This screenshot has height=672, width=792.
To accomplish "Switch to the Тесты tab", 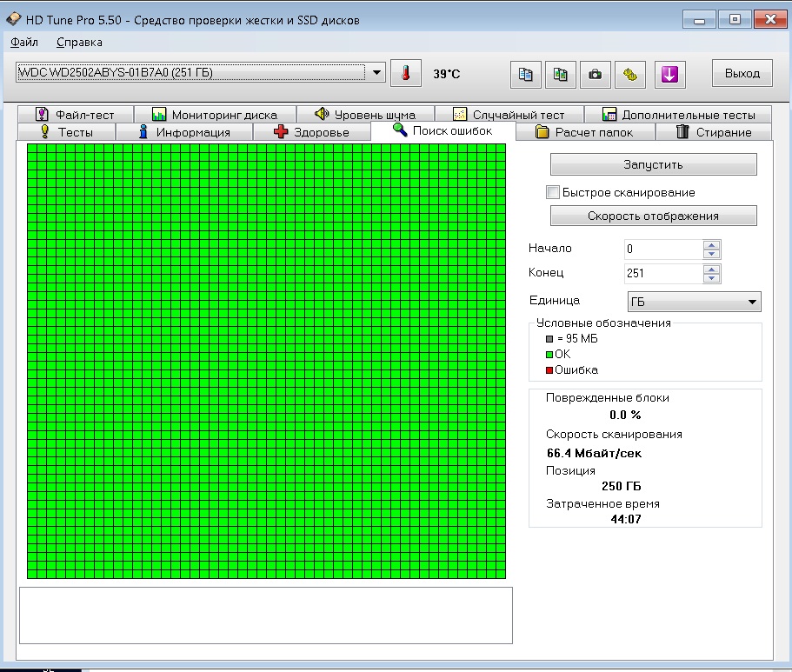I will [67, 132].
